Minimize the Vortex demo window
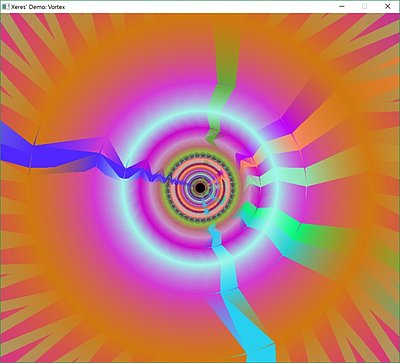 click(x=342, y=6)
